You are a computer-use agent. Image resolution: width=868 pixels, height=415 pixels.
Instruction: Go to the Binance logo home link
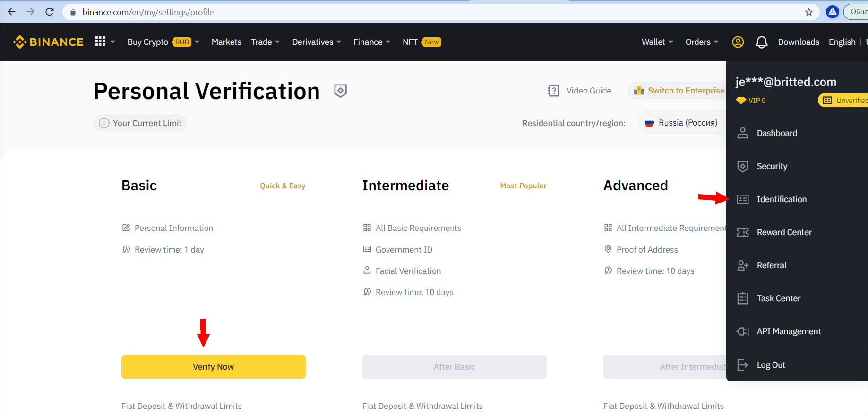tap(48, 42)
